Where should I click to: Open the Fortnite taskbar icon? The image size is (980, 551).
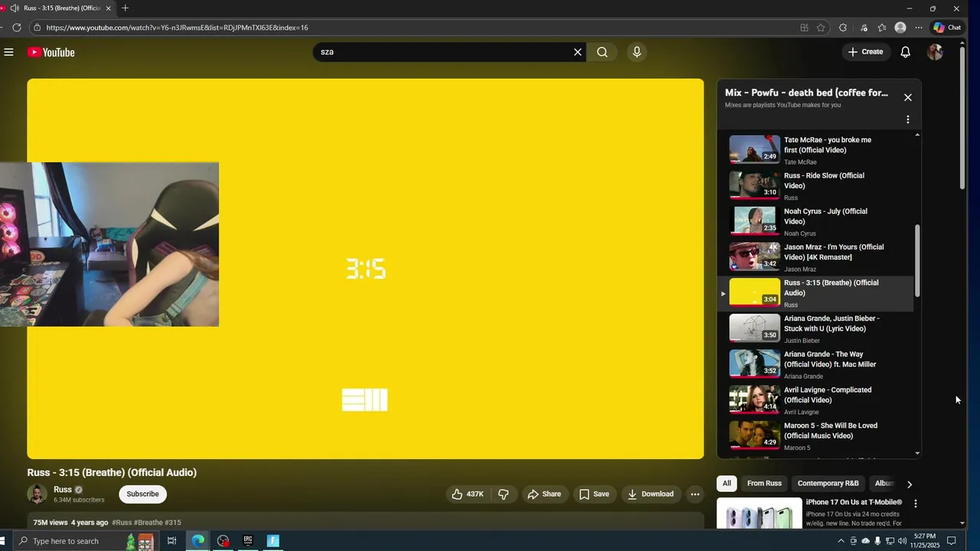273,541
